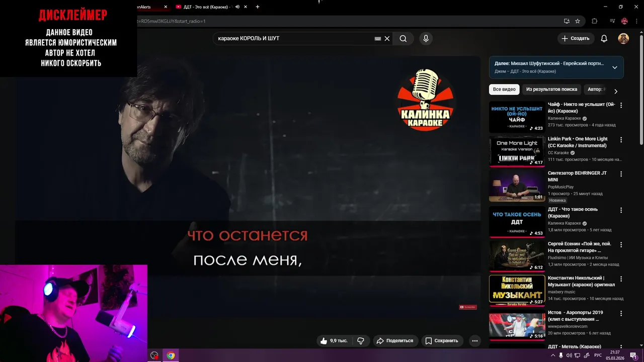Viewport: 644px width, 362px height.
Task: Mute the tab via the speaker icon on ДДТ tab
Action: pos(236,7)
